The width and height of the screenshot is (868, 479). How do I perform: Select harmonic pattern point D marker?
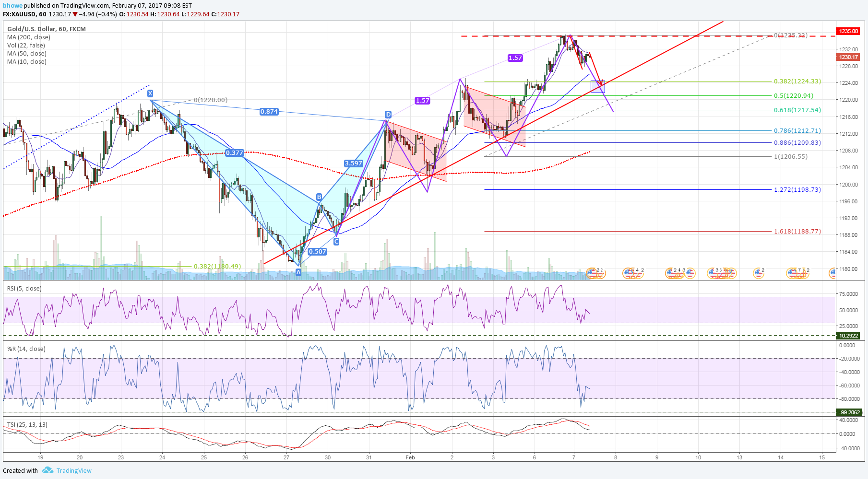click(388, 115)
